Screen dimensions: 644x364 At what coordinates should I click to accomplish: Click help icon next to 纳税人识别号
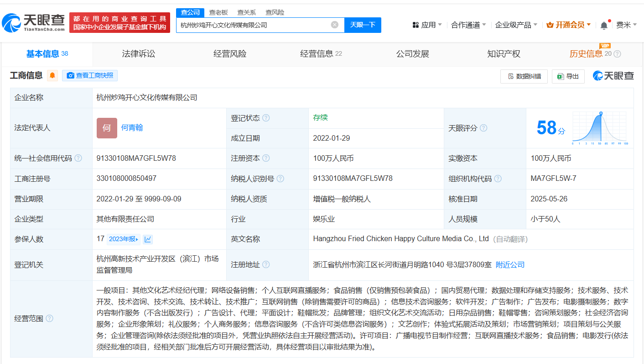(280, 179)
